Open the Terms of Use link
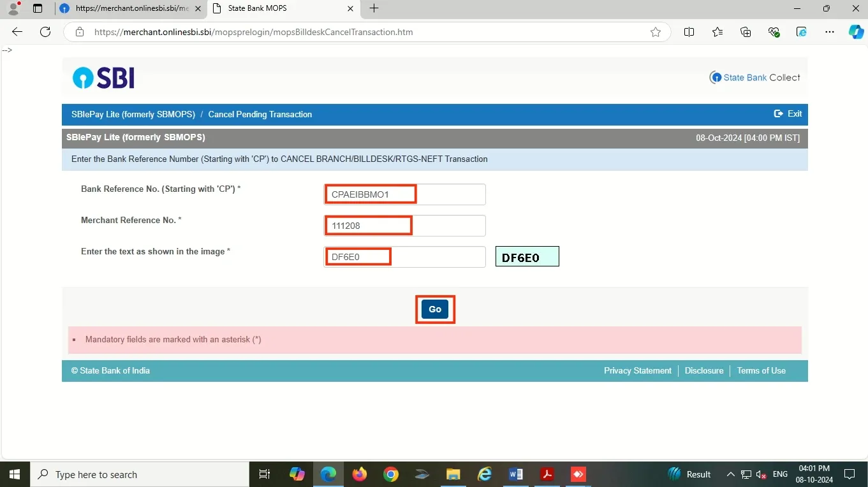 click(x=761, y=370)
